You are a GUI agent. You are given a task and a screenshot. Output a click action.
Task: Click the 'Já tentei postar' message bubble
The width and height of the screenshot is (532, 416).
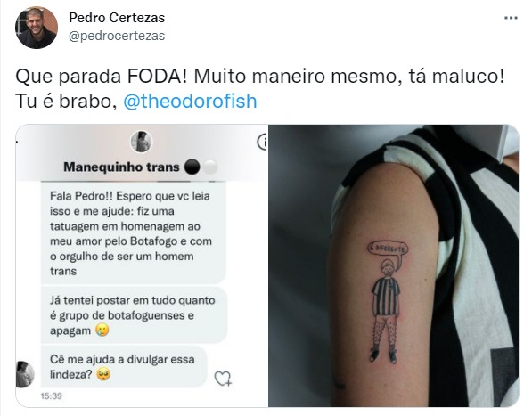(x=134, y=315)
